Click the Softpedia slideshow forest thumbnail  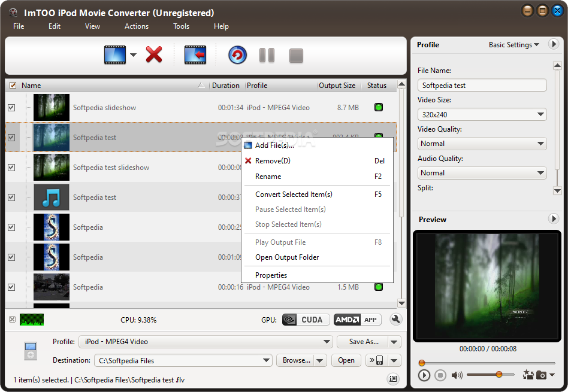(52, 108)
